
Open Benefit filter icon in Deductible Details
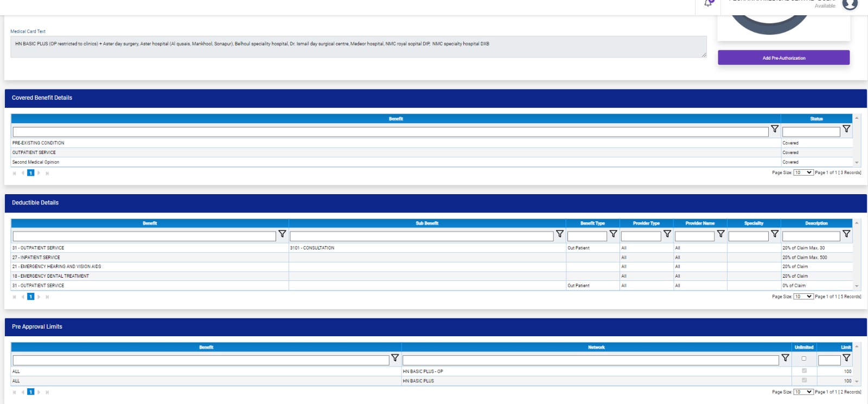click(x=282, y=234)
